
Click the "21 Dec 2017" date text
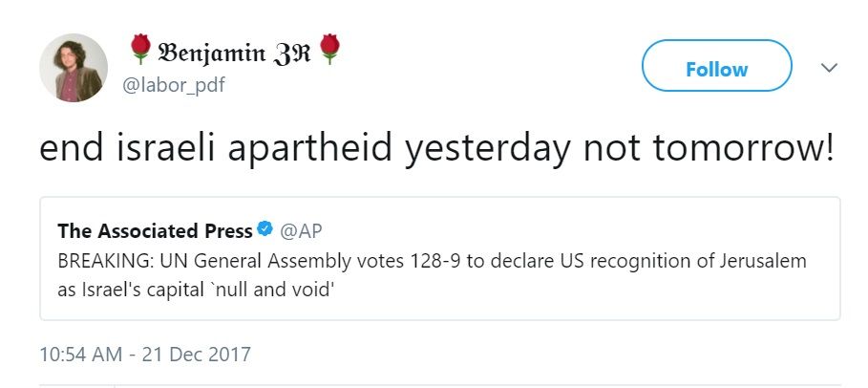[x=198, y=355]
